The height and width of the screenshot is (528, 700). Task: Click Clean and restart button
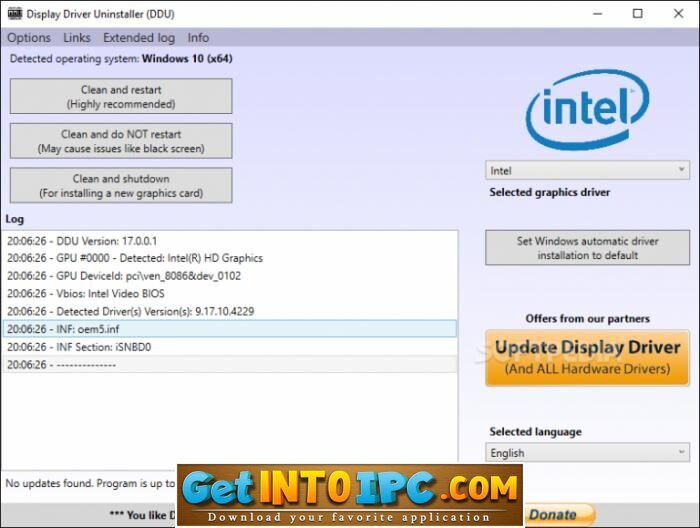pos(121,96)
